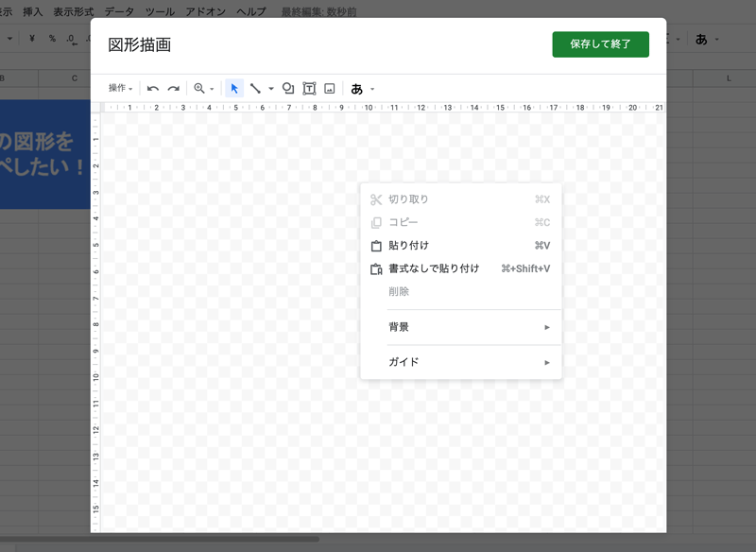756x552 pixels.
Task: Expand the line tool dropdown arrow
Action: (271, 89)
